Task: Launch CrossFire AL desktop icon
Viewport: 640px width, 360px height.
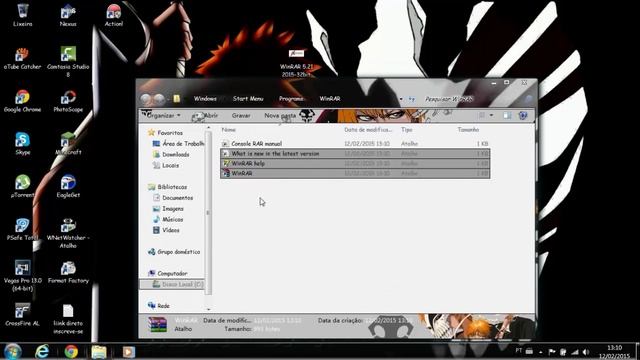Action: point(22,314)
